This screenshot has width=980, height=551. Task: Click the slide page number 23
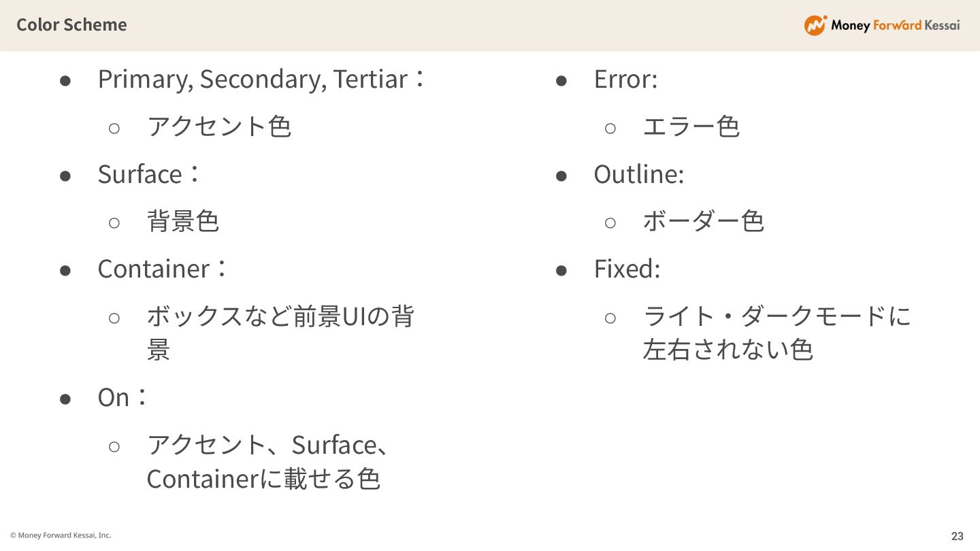point(957,536)
